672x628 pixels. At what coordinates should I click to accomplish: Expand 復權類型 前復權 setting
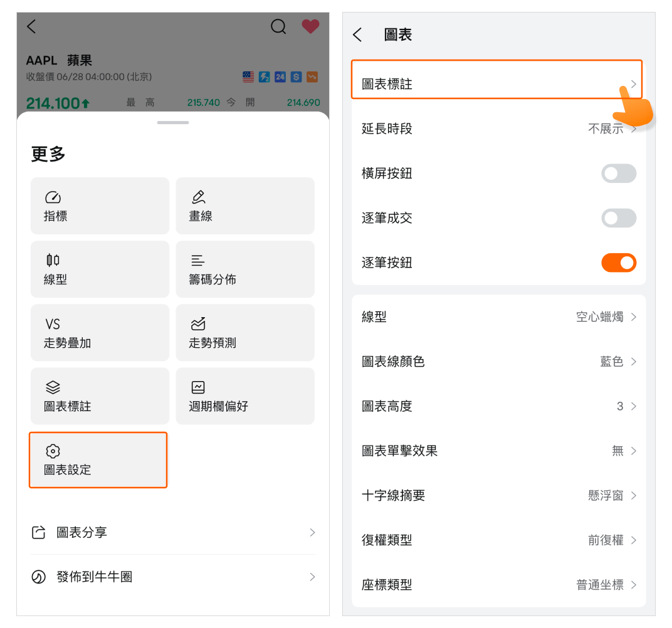tap(498, 540)
